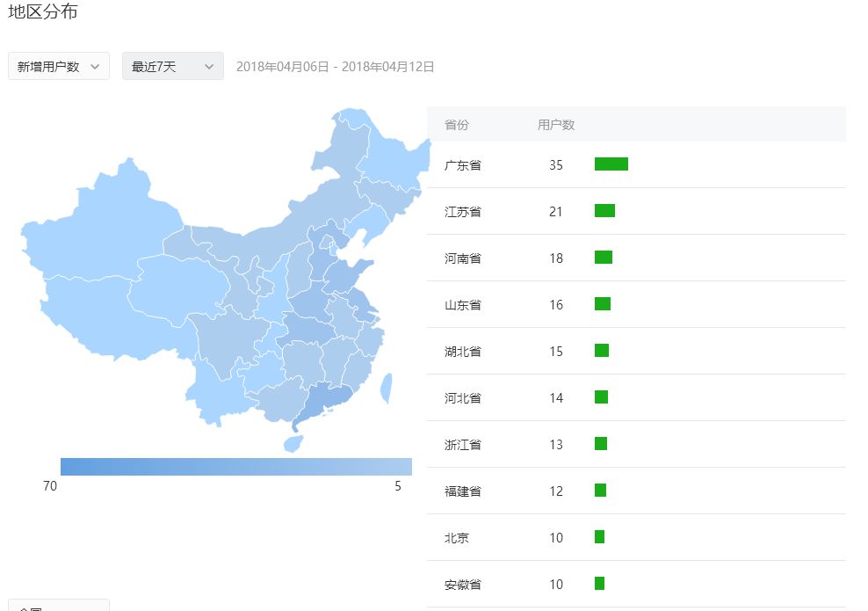Click the green bar next to 河南省
The image size is (868, 611).
[603, 258]
